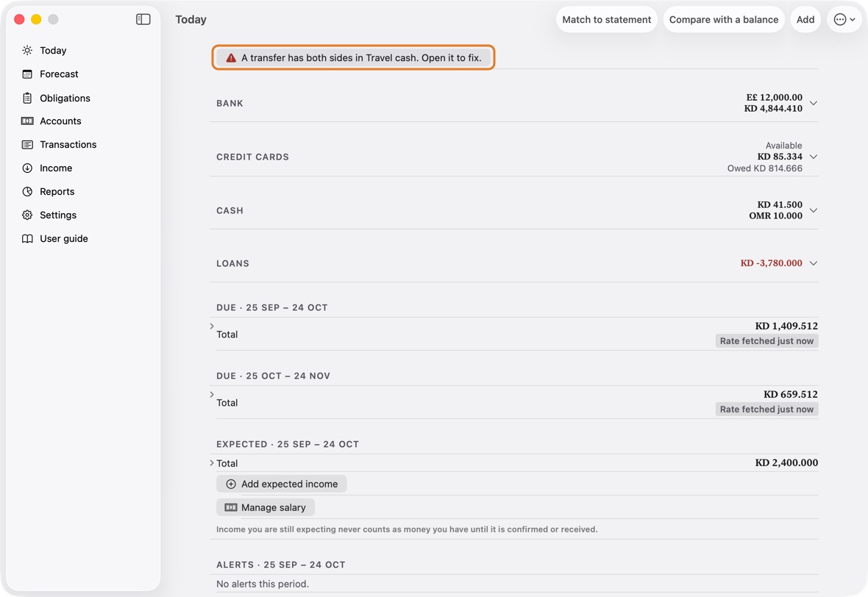
Task: Expand the Expected 25 Sep – 24 Oct total
Action: point(212,463)
